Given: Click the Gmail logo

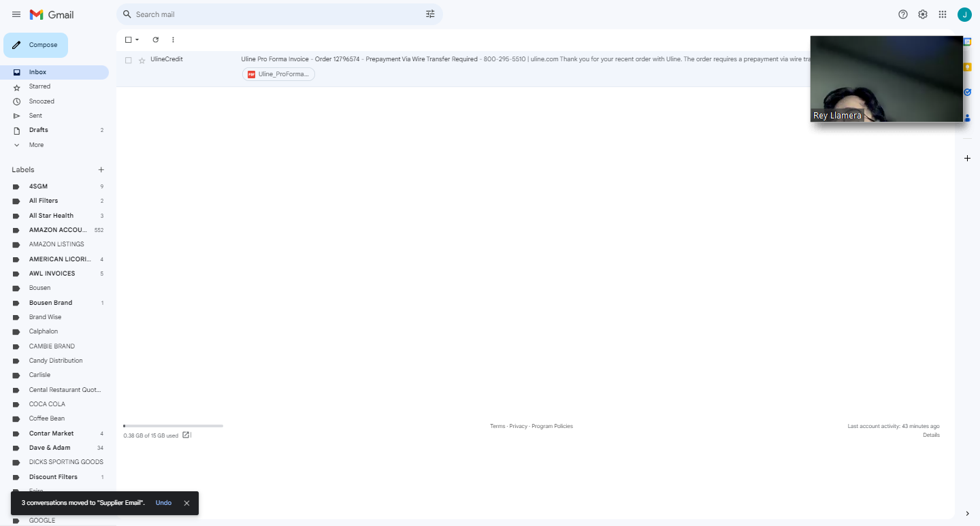Looking at the screenshot, I should [x=52, y=14].
